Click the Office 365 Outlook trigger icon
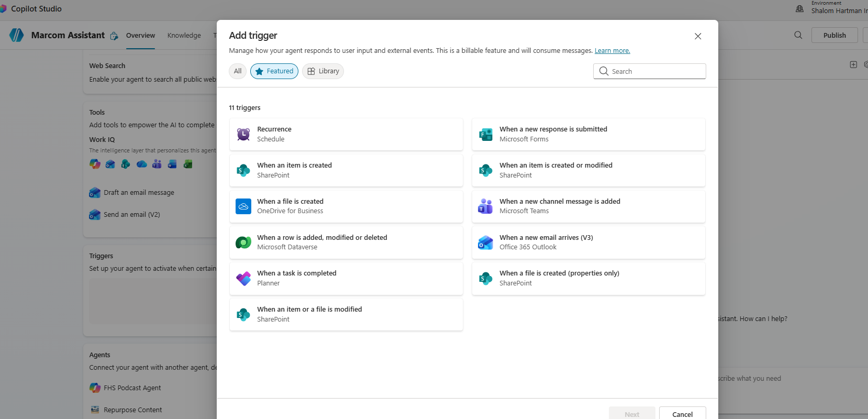This screenshot has width=868, height=419. coord(486,242)
